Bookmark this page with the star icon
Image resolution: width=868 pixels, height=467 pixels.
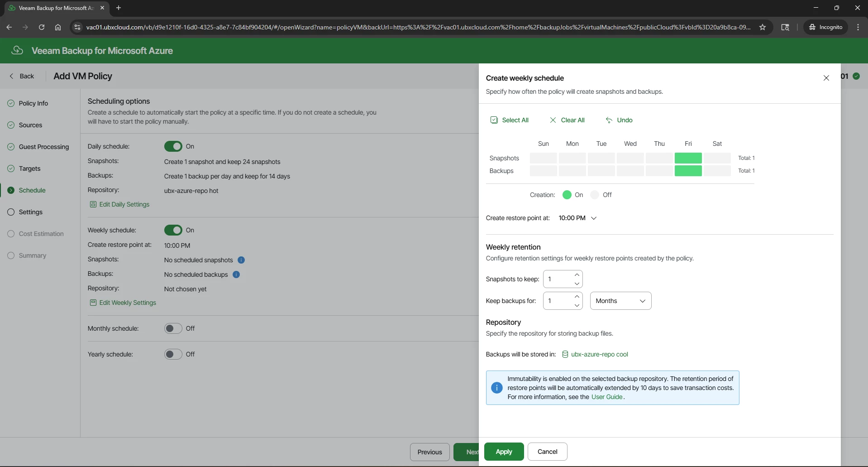coord(763,27)
